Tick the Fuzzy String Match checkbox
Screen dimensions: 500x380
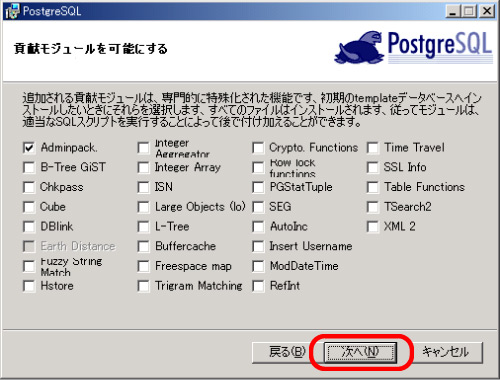tap(29, 266)
